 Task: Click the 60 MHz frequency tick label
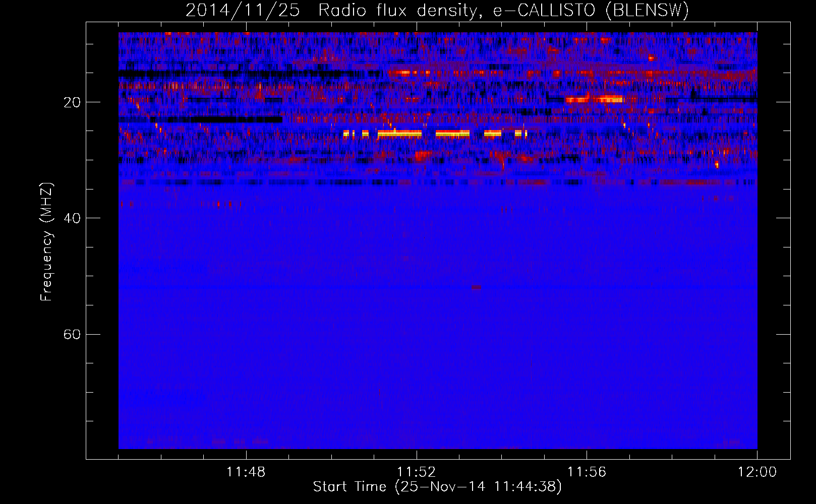[72, 334]
